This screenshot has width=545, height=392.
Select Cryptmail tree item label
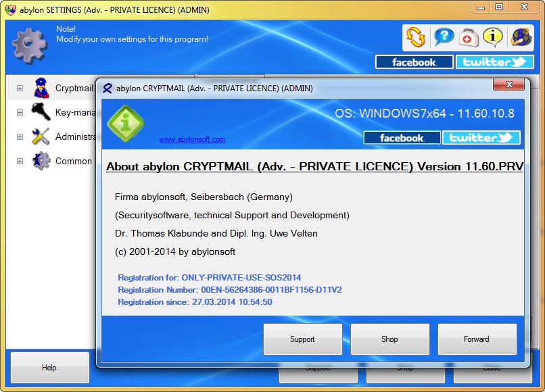74,89
